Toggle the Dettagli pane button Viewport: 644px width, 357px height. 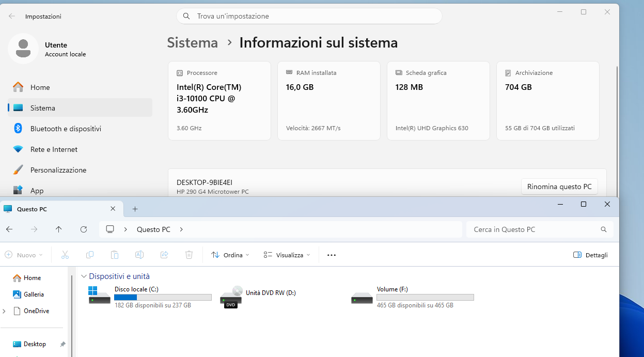pyautogui.click(x=590, y=255)
